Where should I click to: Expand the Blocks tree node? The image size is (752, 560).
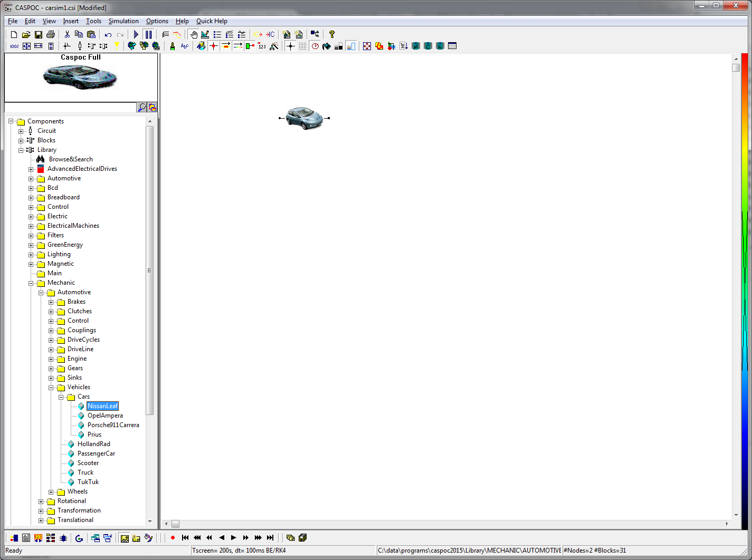pyautogui.click(x=21, y=140)
